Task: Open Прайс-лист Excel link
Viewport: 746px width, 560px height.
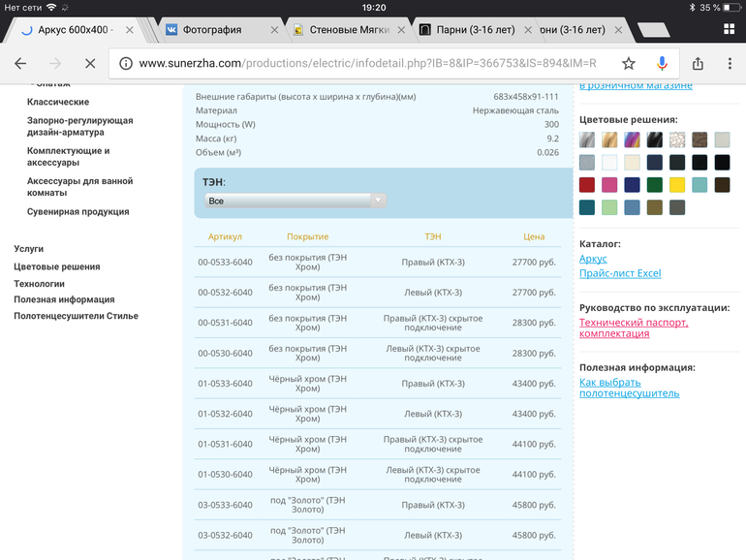Action: click(x=620, y=273)
